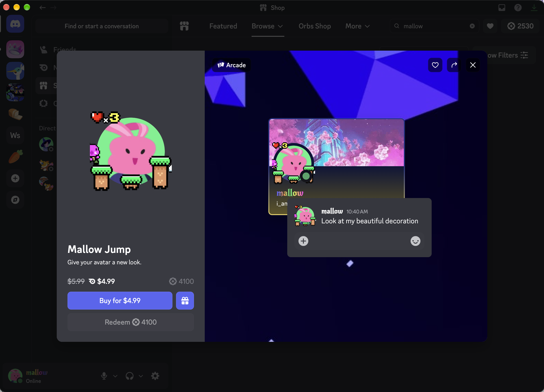544x392 pixels.
Task: Open the colorful doodle server icon
Action: point(15,92)
